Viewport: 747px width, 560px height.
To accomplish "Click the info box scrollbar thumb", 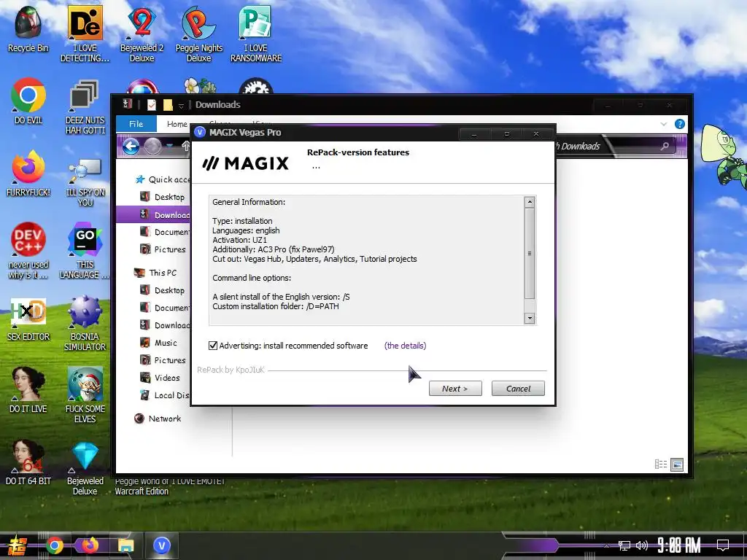I will 530,253.
